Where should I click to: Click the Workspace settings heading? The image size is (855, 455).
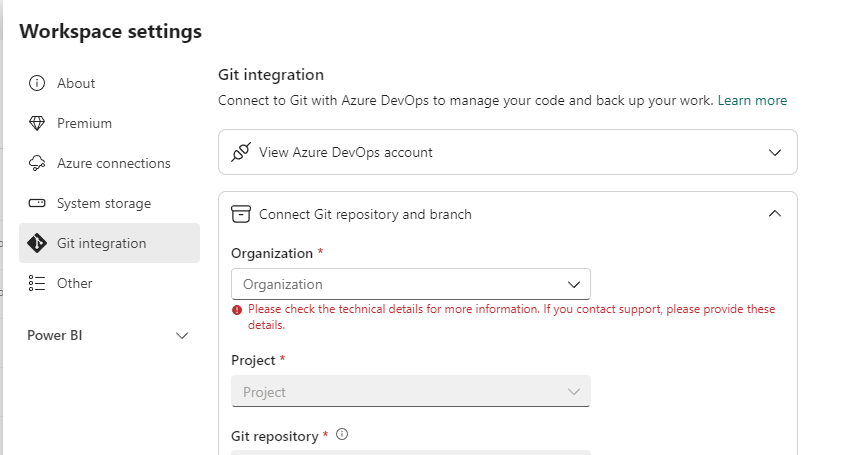111,32
